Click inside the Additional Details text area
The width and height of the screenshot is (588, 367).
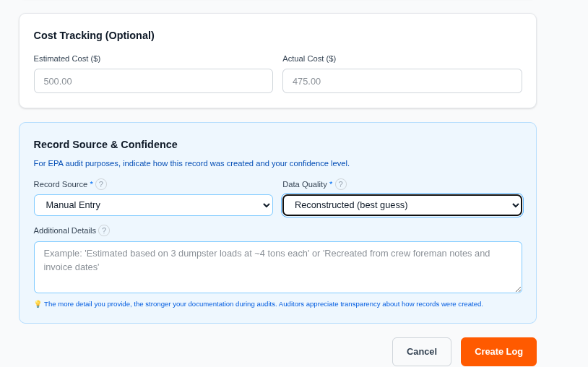pos(277,267)
